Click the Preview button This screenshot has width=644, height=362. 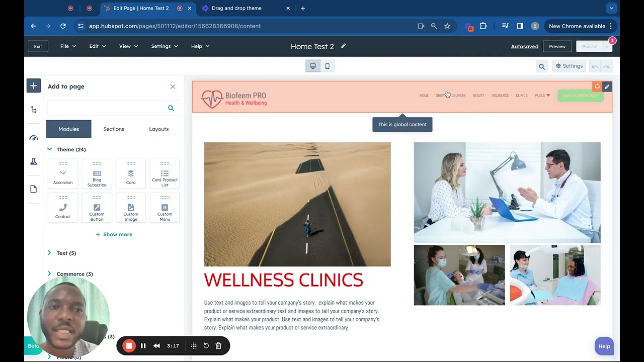[x=557, y=46]
